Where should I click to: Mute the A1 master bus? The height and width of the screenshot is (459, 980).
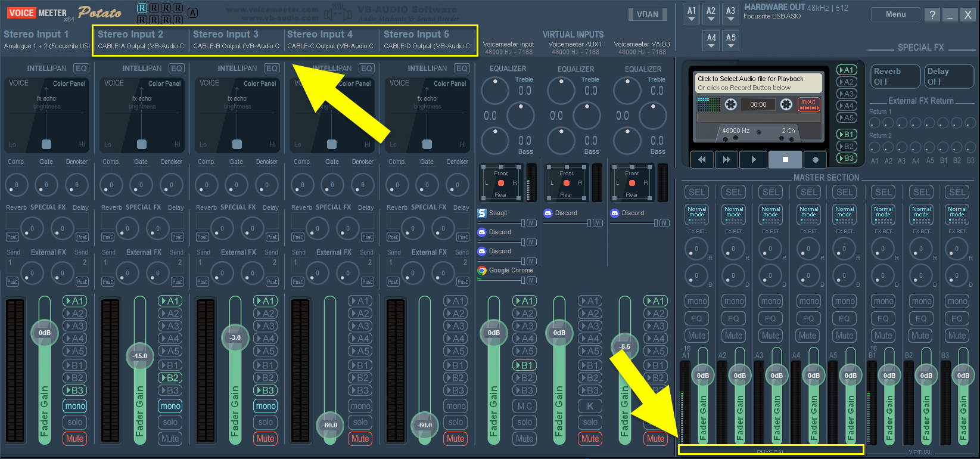(696, 336)
